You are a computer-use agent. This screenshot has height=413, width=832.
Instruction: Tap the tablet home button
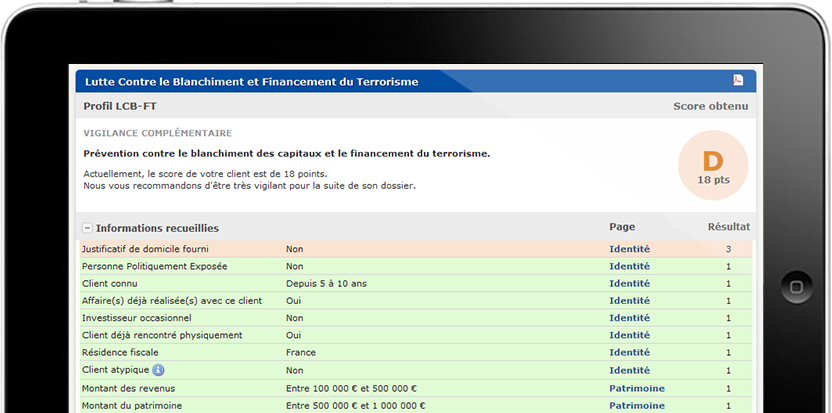pos(796,287)
